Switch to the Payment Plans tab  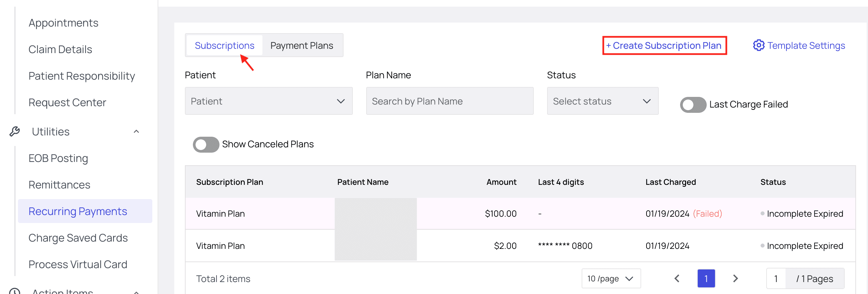coord(302,45)
